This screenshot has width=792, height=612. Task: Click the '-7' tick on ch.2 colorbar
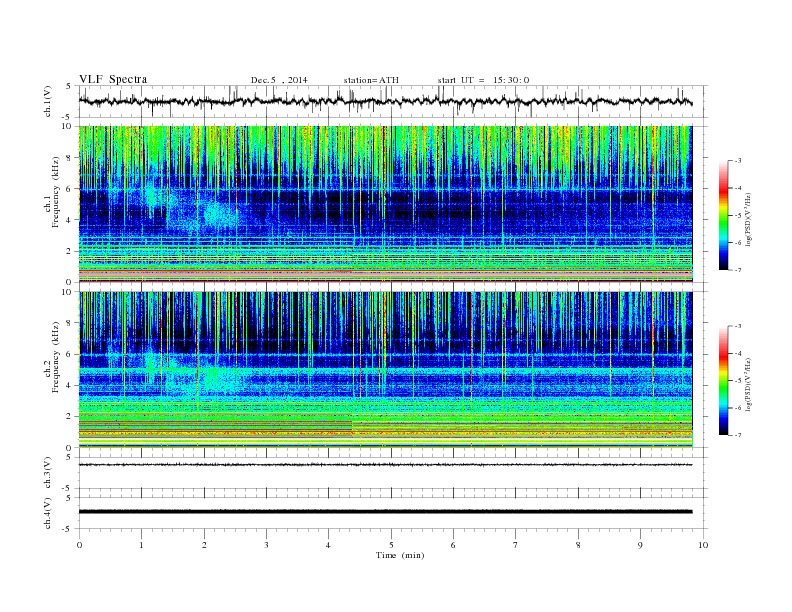tap(738, 435)
